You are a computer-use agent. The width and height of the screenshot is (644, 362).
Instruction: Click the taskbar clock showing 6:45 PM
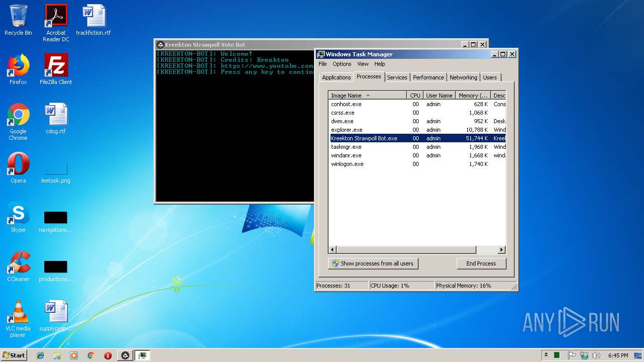618,355
